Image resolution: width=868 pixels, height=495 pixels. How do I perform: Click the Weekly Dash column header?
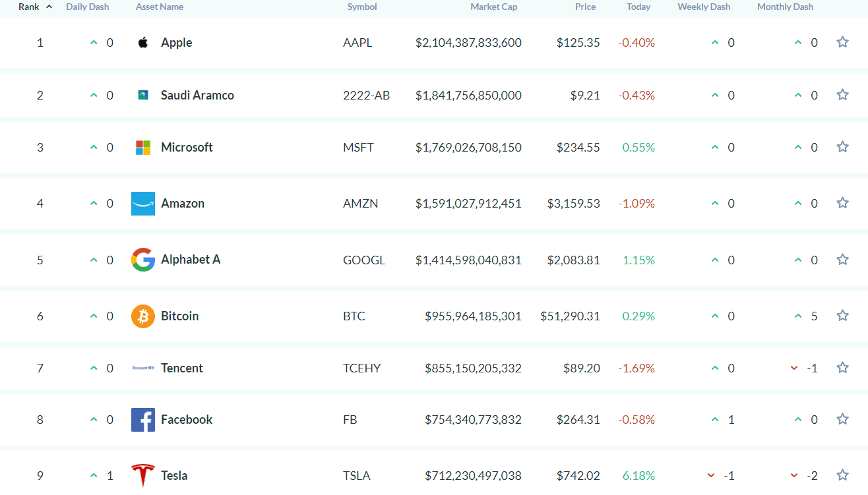click(x=704, y=7)
